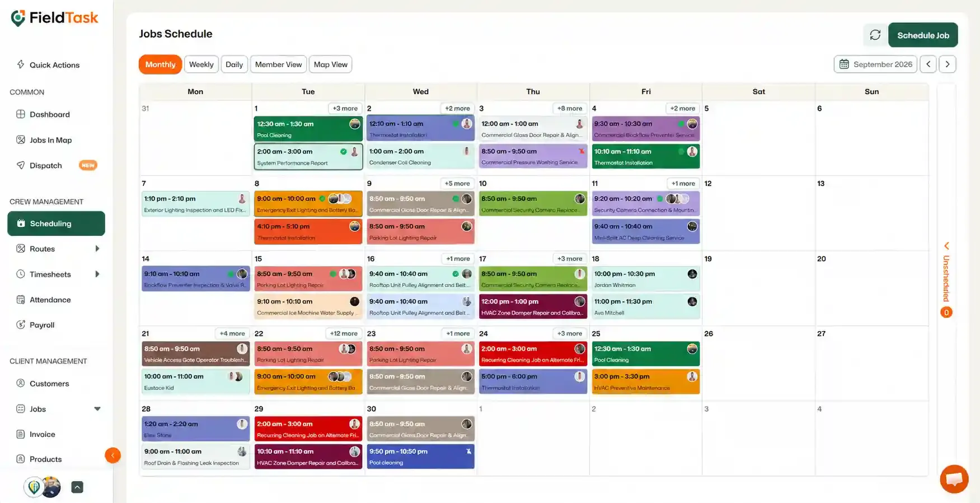Open Elea Stone 1:20 am job
The height and width of the screenshot is (503, 980).
point(195,429)
